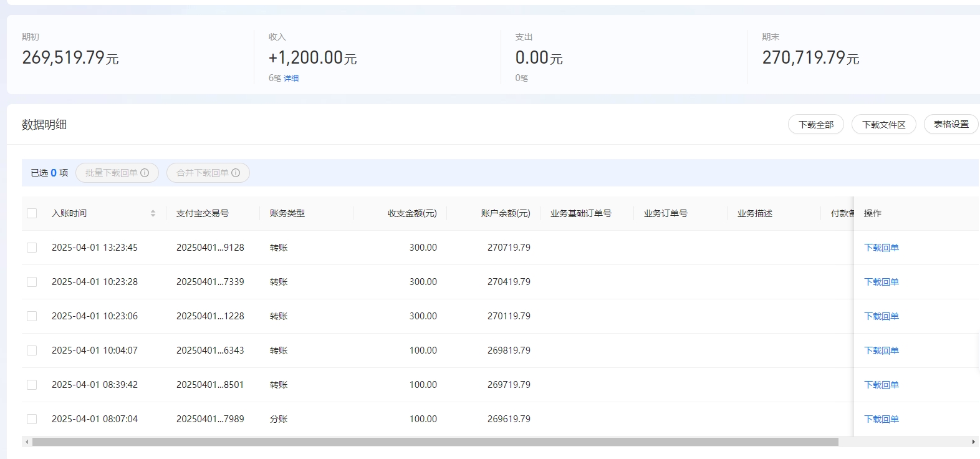Download receipt for transaction ending 8501
Screen dimensions: 980x459
(881, 385)
